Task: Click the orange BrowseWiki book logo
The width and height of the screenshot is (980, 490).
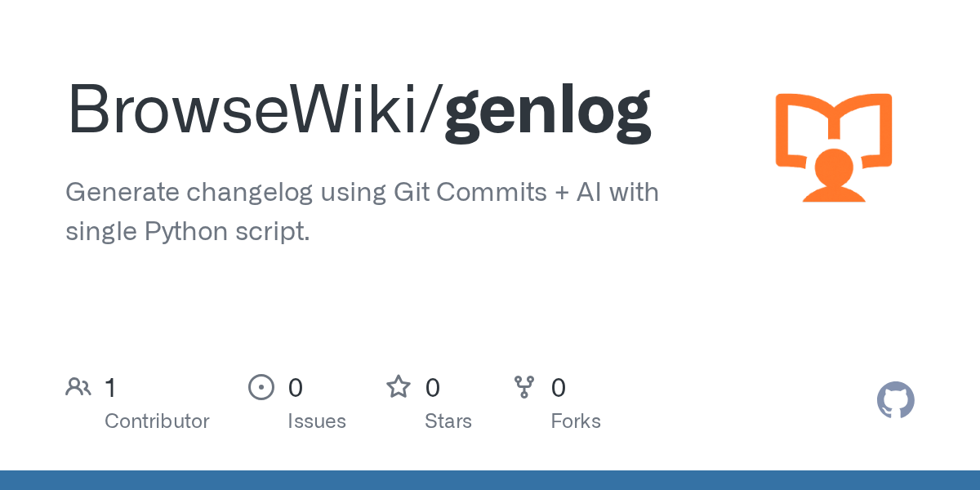Action: (833, 147)
